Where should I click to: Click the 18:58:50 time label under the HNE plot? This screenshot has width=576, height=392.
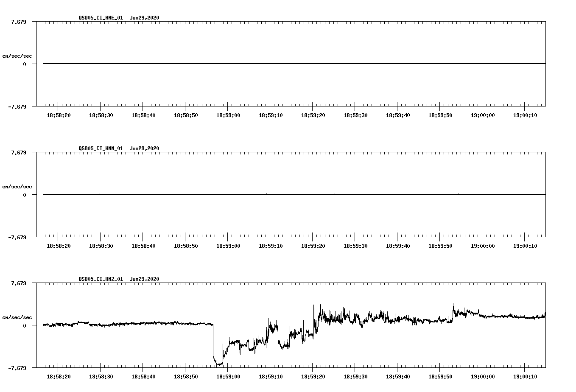pyautogui.click(x=185, y=115)
